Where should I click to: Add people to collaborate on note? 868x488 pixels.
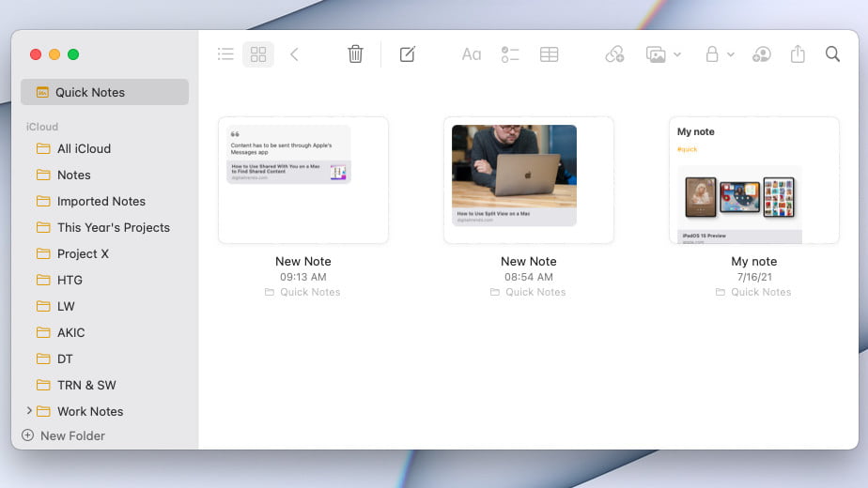[762, 54]
